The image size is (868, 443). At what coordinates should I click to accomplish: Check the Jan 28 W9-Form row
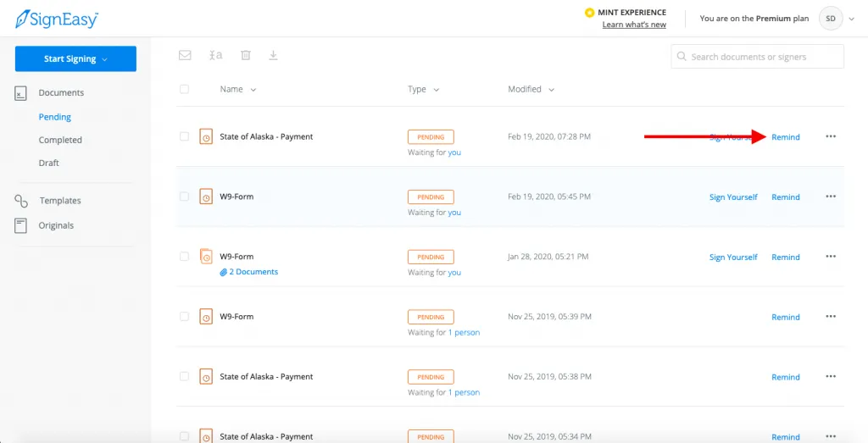(x=184, y=257)
